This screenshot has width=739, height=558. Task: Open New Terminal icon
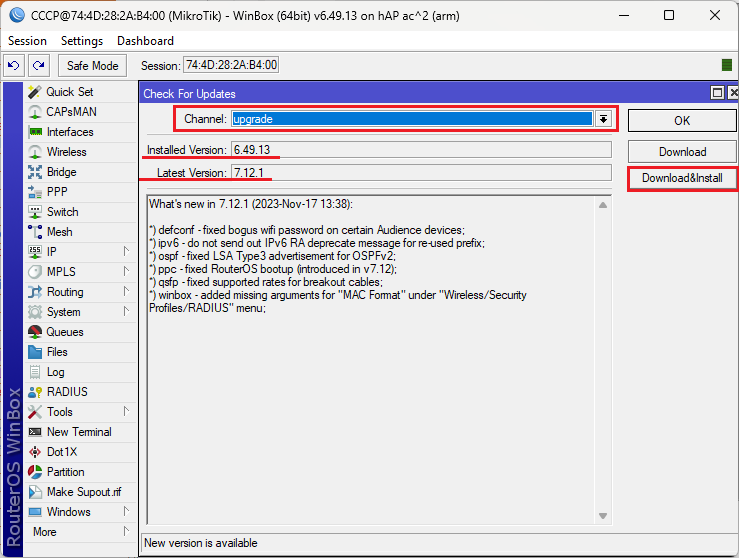click(x=34, y=432)
